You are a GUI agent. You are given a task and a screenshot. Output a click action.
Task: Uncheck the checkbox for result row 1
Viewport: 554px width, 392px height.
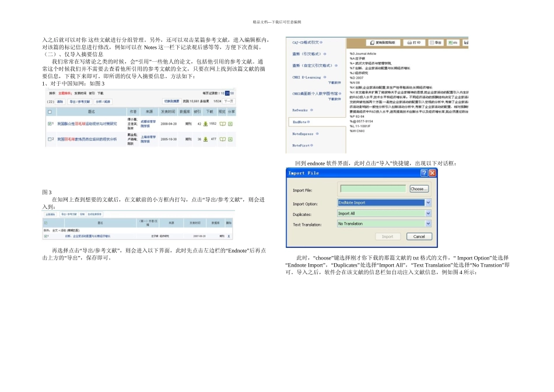pyautogui.click(x=50, y=124)
